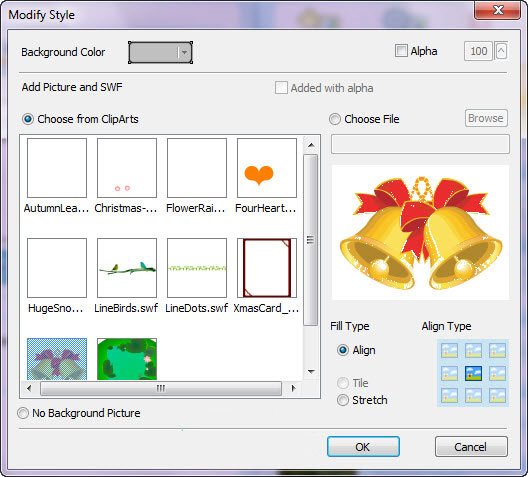
Task: Confirm with the OK button
Action: point(363,447)
